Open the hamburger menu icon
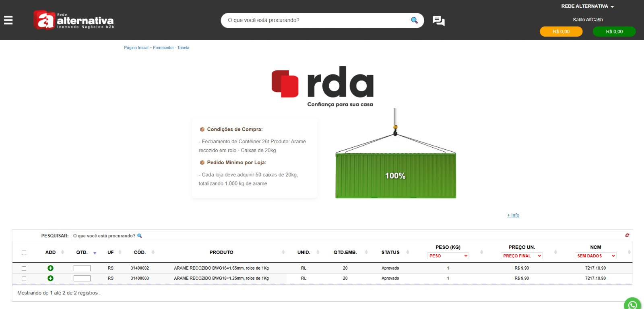644x309 pixels. click(x=8, y=20)
